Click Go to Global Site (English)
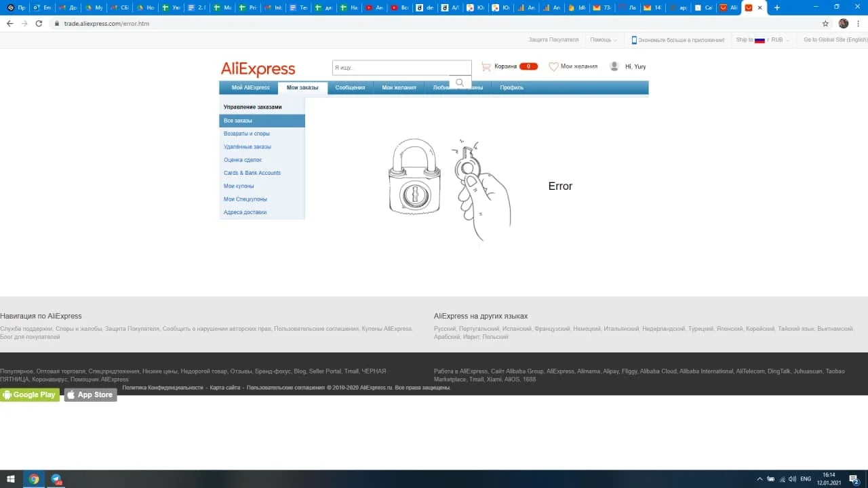Image resolution: width=868 pixels, height=488 pixels. coord(835,40)
